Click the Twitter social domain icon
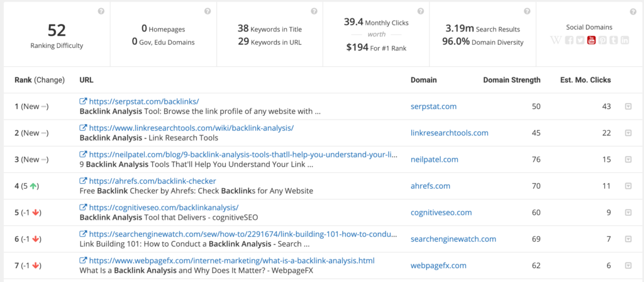Viewport: 644px width, 282px height. [x=580, y=40]
